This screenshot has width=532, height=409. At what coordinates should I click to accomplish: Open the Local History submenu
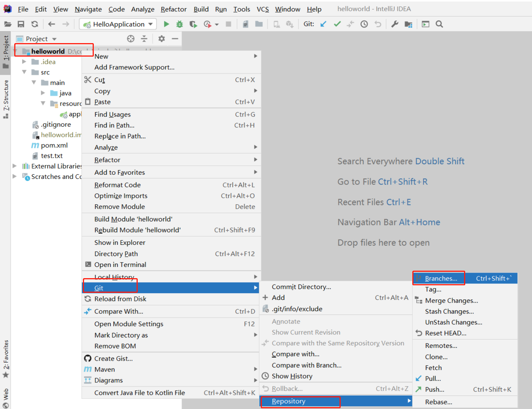point(171,277)
